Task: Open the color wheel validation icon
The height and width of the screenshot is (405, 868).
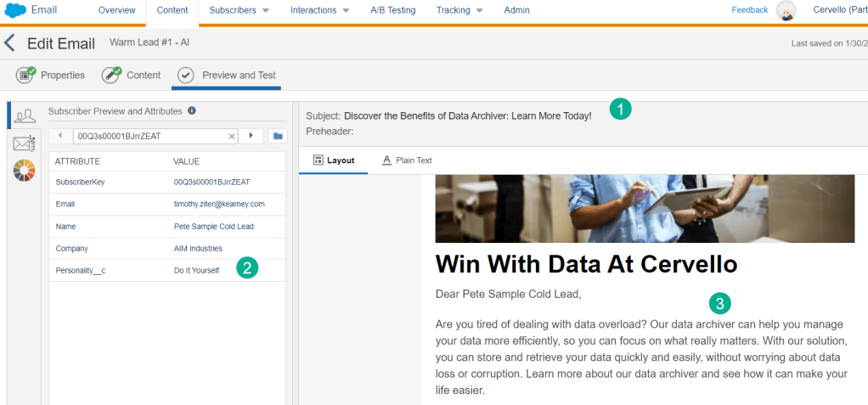Action: [x=24, y=171]
